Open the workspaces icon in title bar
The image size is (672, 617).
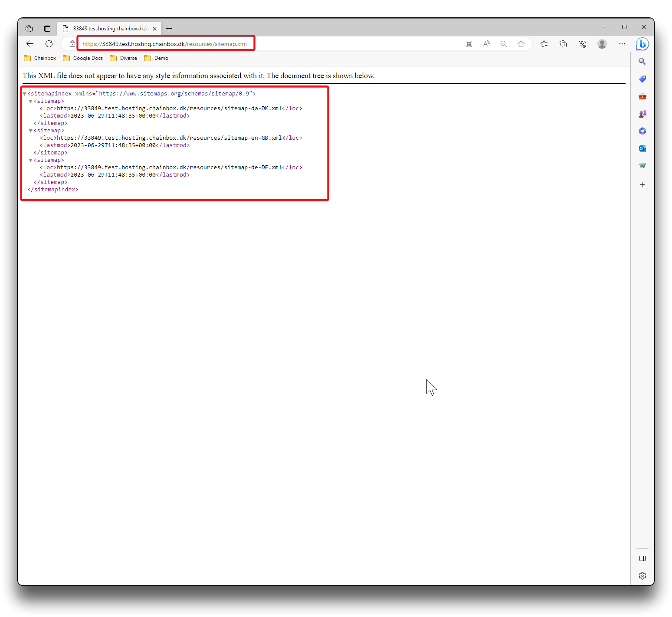[29, 29]
